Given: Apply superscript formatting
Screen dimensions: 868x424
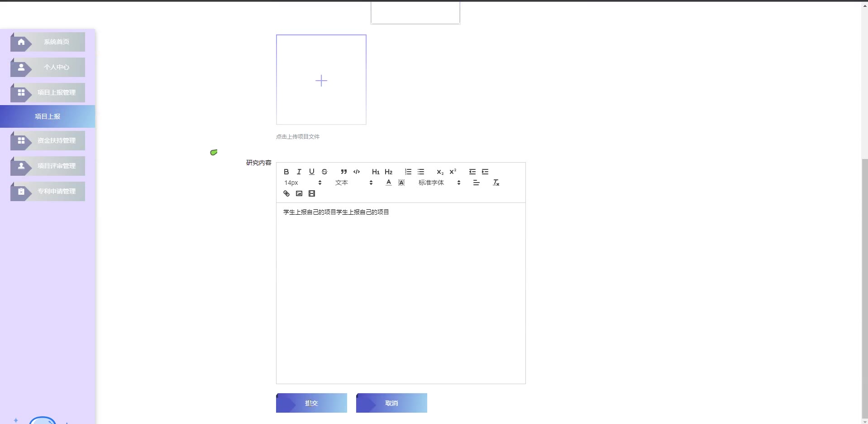Looking at the screenshot, I should [x=453, y=172].
